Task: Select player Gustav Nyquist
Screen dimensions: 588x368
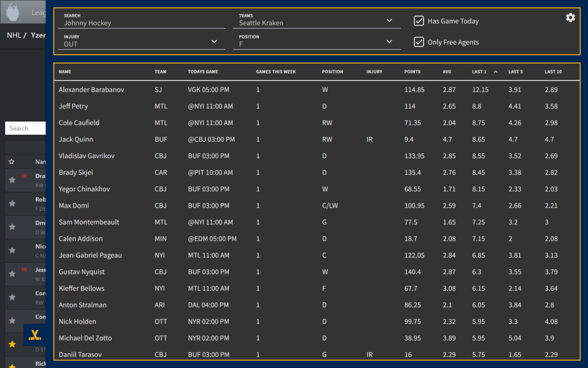Action: click(82, 272)
